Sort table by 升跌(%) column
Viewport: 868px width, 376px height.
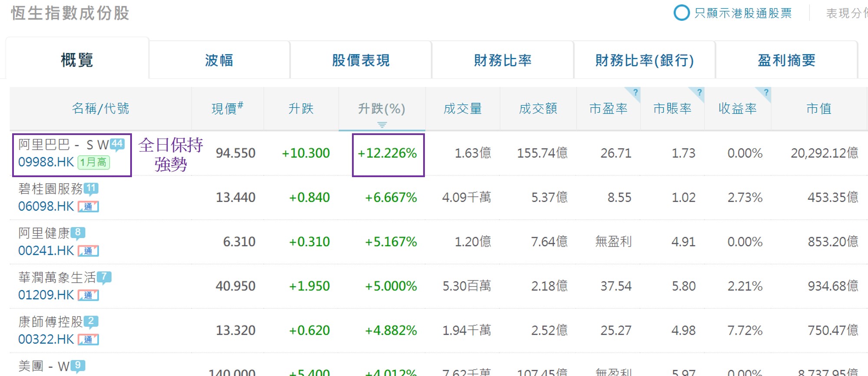[381, 109]
